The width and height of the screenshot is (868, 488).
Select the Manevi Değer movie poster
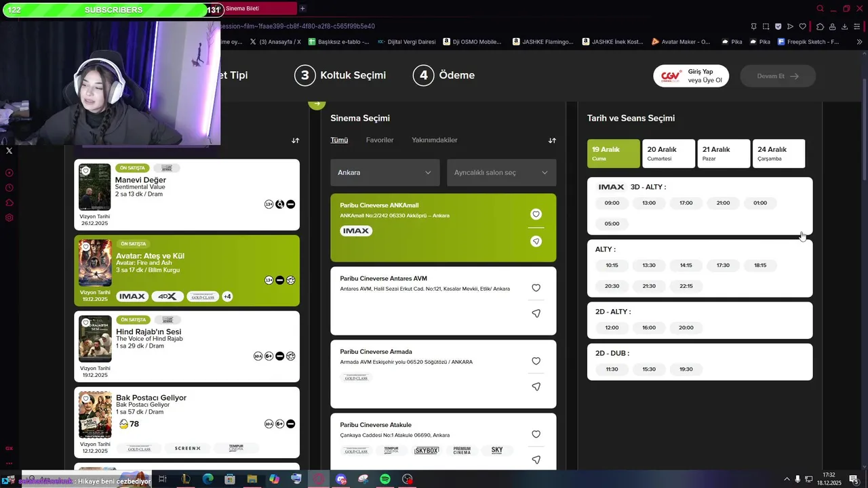(x=94, y=187)
